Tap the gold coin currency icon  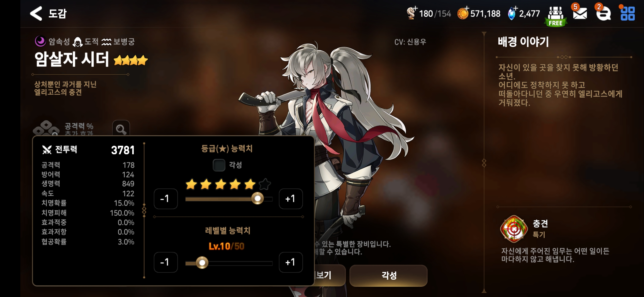point(463,13)
